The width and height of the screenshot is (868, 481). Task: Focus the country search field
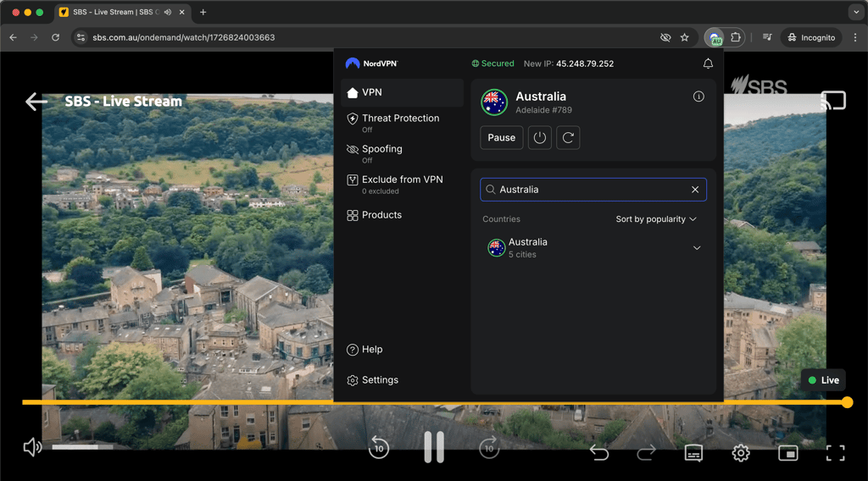point(593,190)
